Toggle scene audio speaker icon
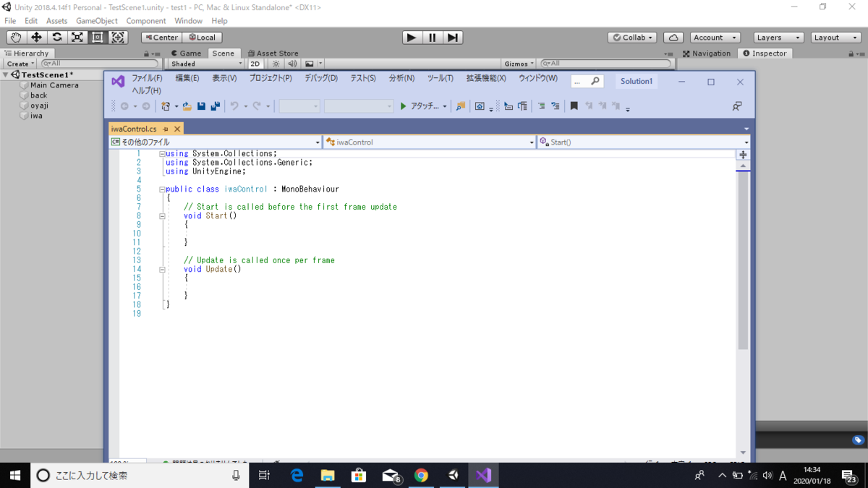The image size is (868, 488). (292, 64)
